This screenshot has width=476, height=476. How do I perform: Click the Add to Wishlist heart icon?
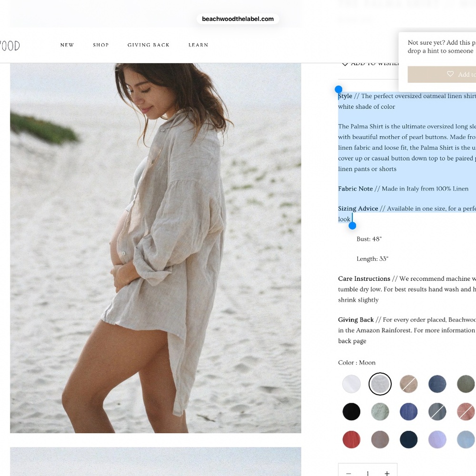[x=345, y=63]
